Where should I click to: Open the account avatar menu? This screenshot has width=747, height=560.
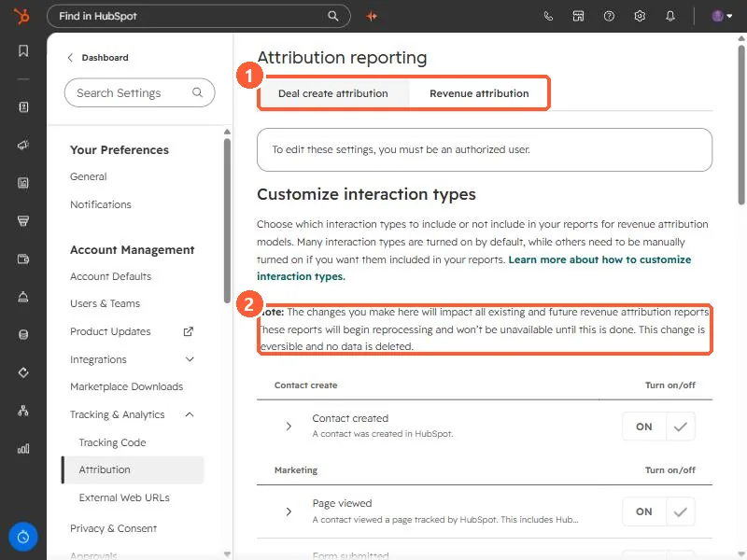pyautogui.click(x=722, y=16)
